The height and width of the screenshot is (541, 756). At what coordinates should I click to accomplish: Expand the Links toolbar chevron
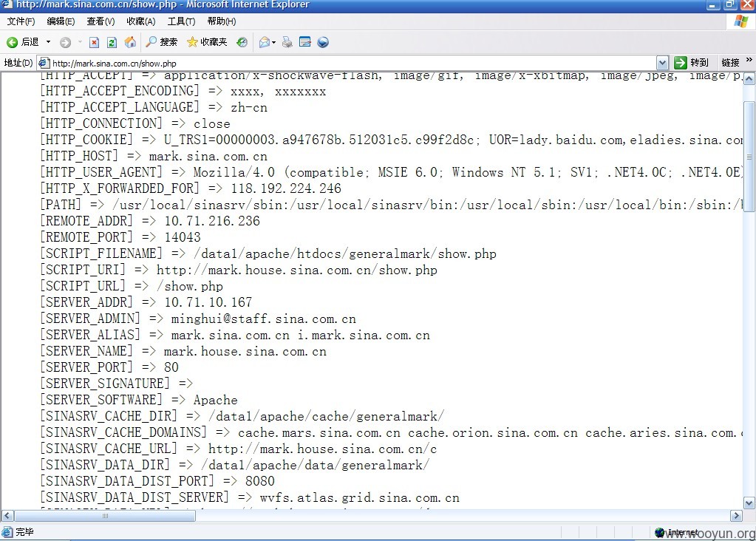click(749, 61)
